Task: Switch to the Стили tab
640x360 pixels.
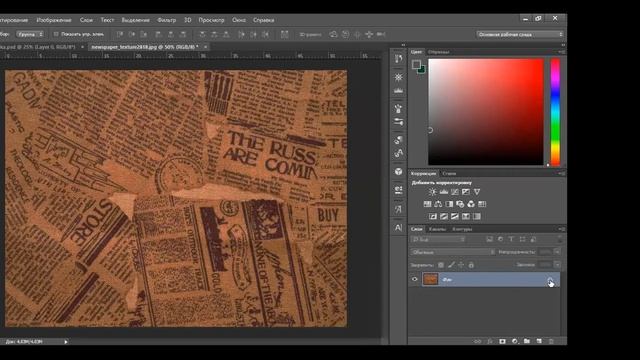Action: point(449,173)
